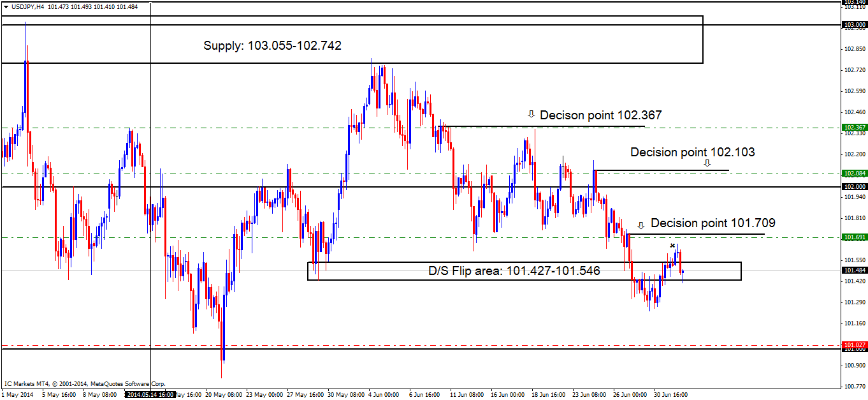Click the 101.290 price level on scale
868x400 pixels.
tap(855, 302)
